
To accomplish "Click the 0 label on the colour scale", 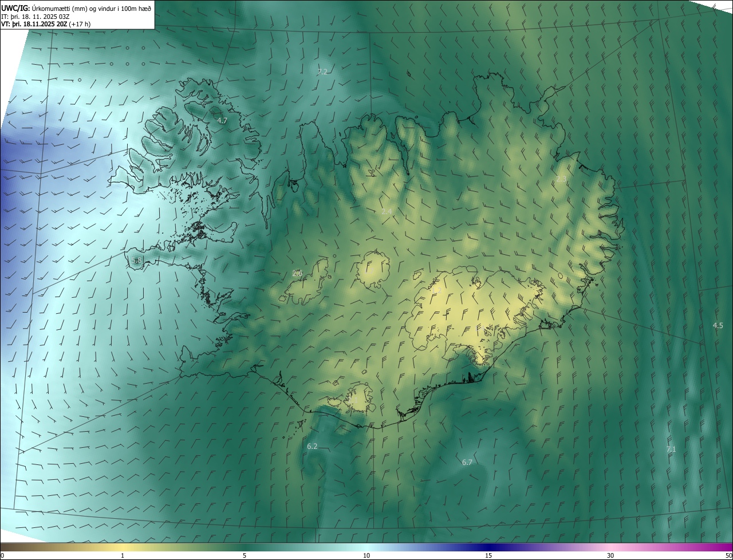I will pyautogui.click(x=2, y=556).
